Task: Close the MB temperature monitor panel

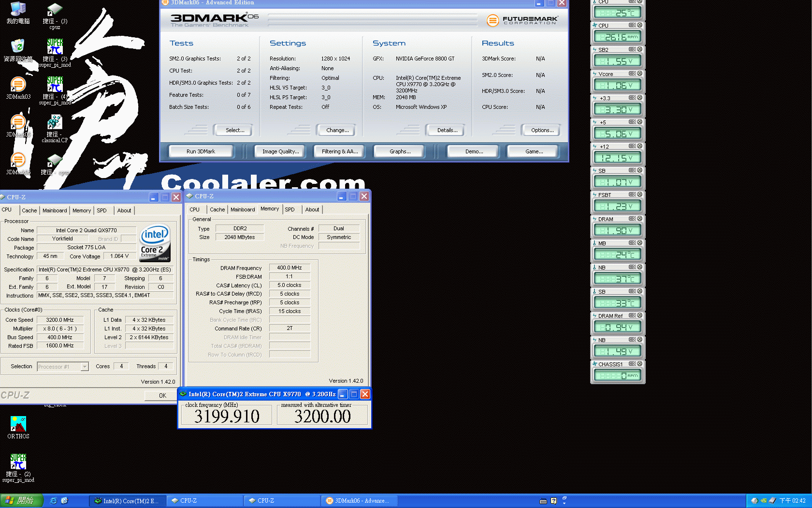Action: (x=639, y=243)
